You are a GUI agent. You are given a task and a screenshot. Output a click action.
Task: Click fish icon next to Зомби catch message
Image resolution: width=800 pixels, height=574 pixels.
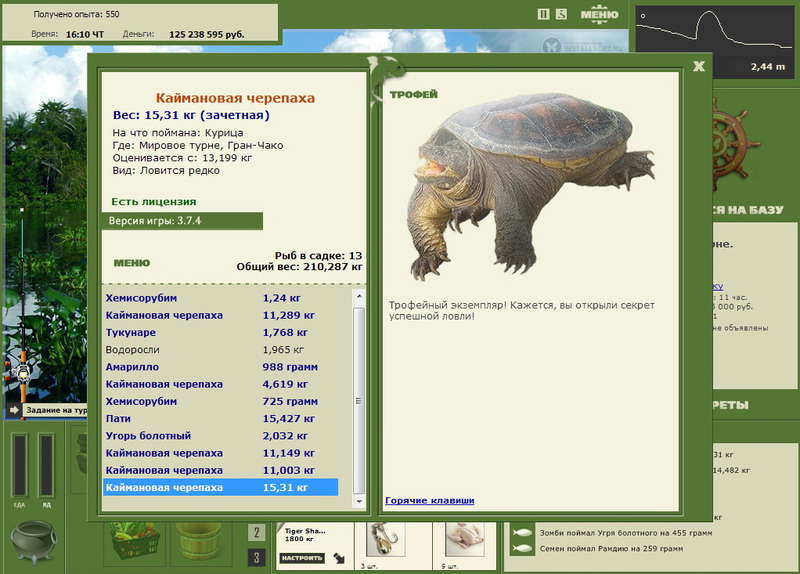[x=522, y=533]
